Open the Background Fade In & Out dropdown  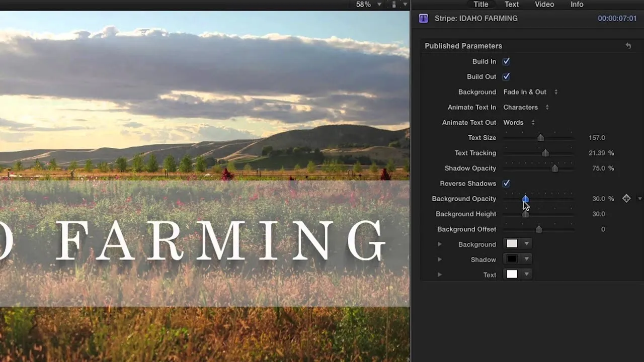[530, 92]
